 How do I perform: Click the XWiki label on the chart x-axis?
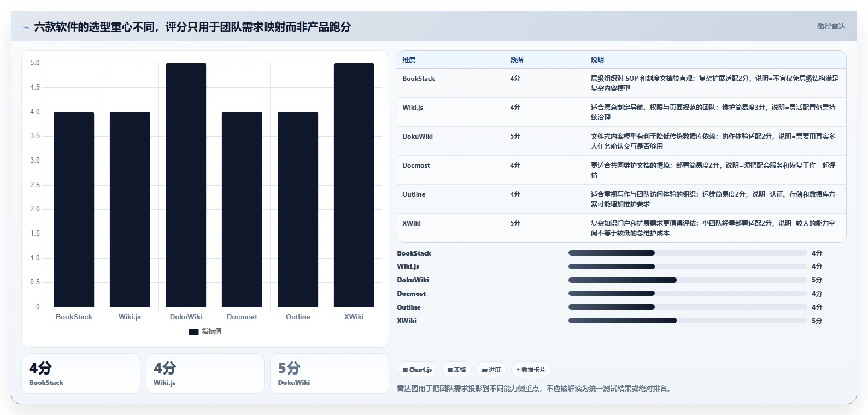(x=354, y=317)
